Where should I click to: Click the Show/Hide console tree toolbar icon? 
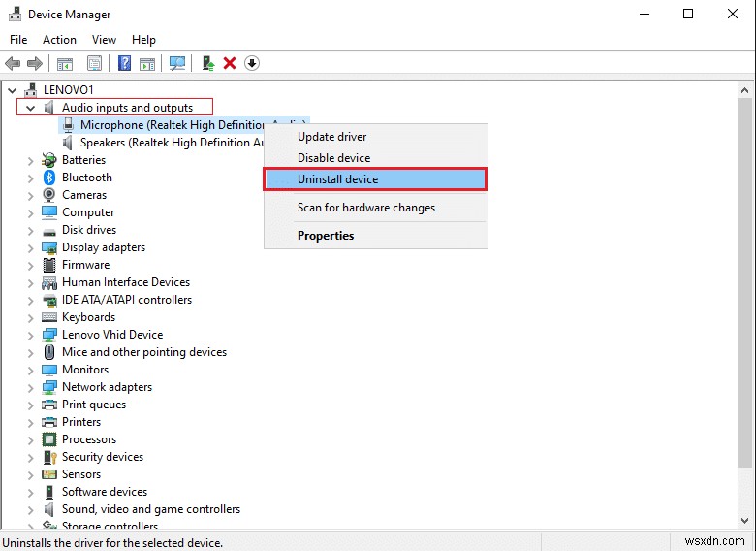(x=65, y=63)
